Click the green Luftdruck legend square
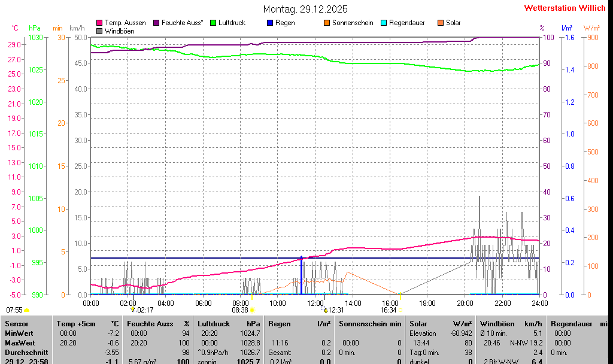Screen dimensions: 613x364 (213, 23)
